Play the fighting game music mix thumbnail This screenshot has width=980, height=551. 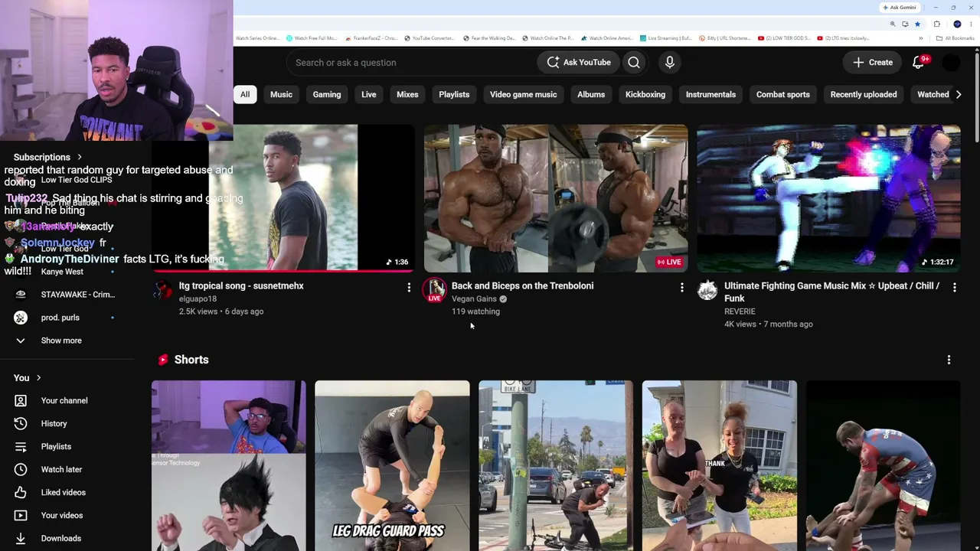828,198
